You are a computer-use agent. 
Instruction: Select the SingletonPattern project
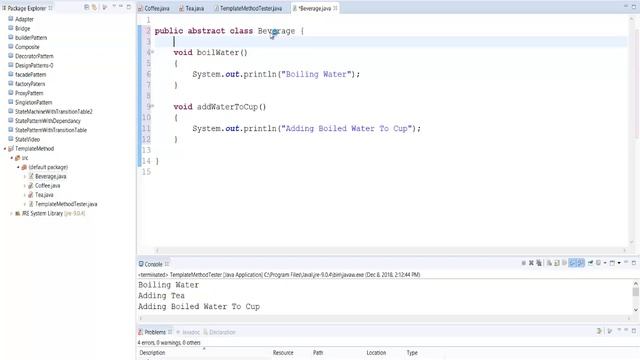point(33,102)
